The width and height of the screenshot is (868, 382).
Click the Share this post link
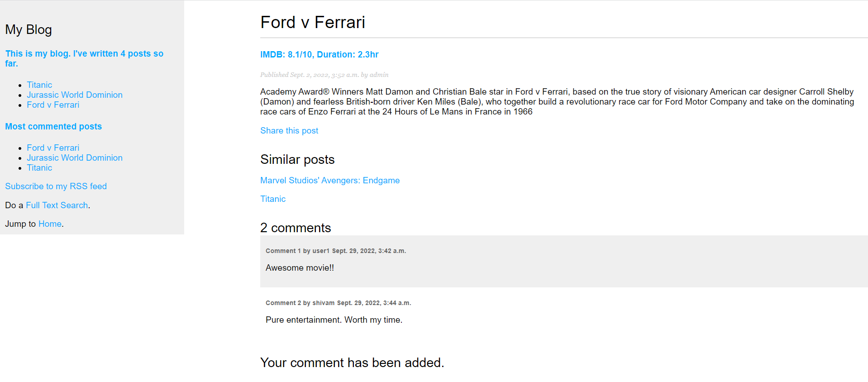tap(289, 131)
